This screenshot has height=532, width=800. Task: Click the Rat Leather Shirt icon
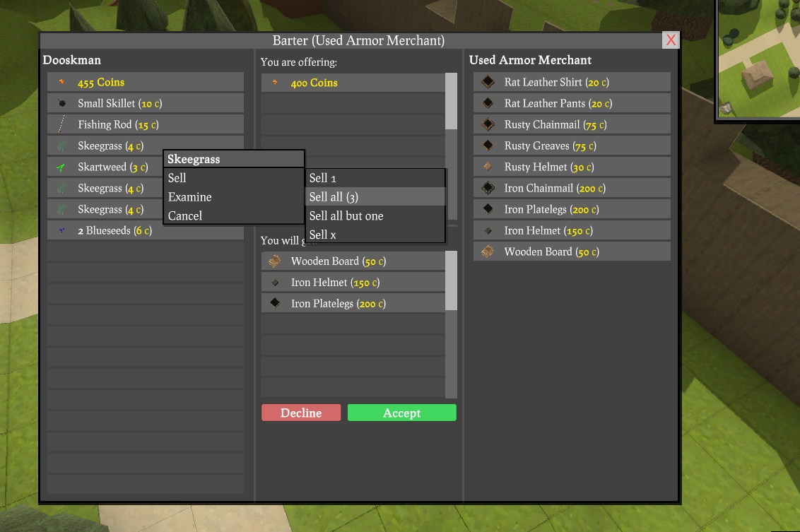click(x=488, y=83)
